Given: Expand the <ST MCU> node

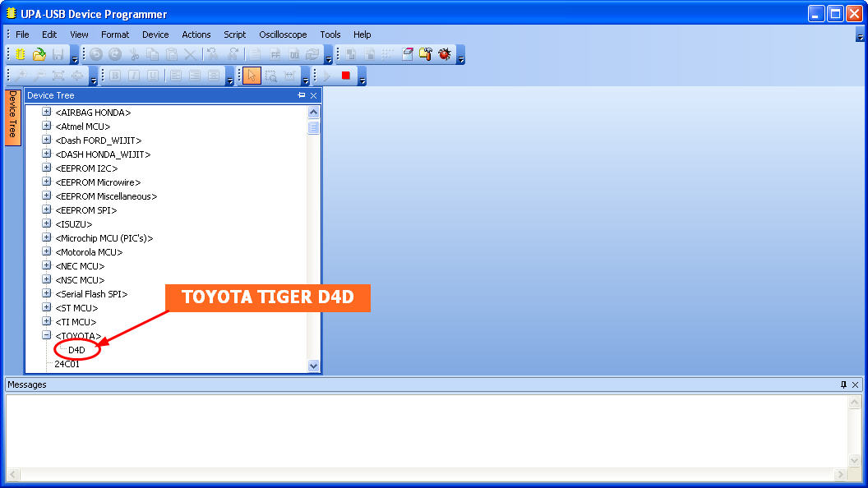Looking at the screenshot, I should pyautogui.click(x=47, y=307).
